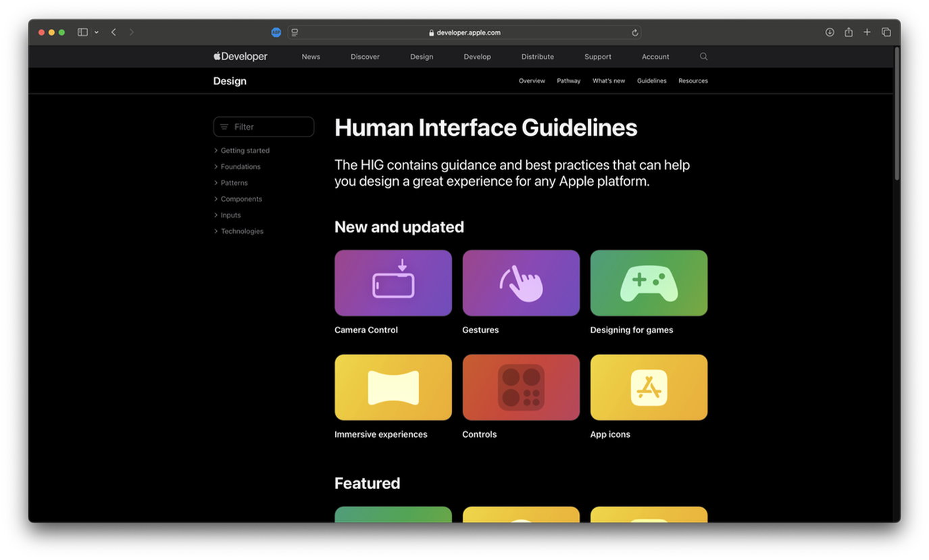
Task: Open the Gestures hand card image
Action: point(521,283)
